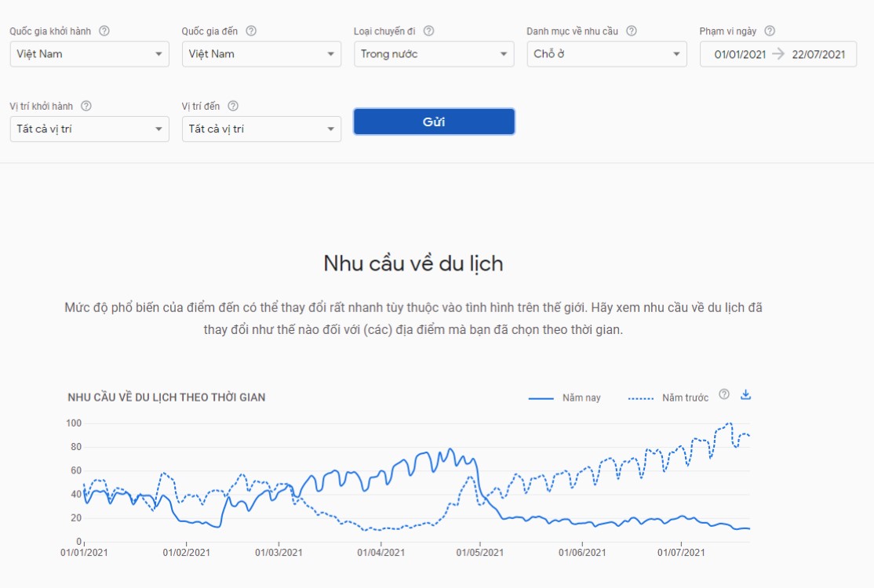Screen dimensions: 874x588
Task: Select the 01/05/2021 axis label
Action: [480, 553]
